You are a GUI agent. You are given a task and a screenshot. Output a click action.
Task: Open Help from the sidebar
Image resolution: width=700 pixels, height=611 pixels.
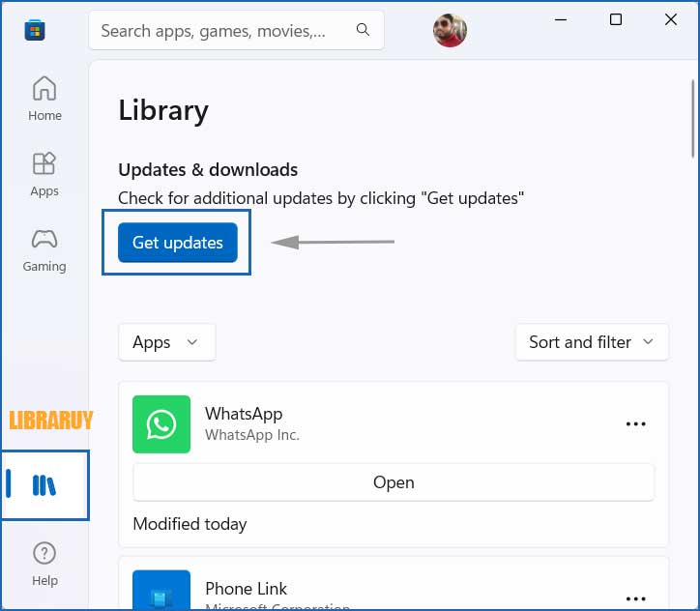[x=44, y=564]
